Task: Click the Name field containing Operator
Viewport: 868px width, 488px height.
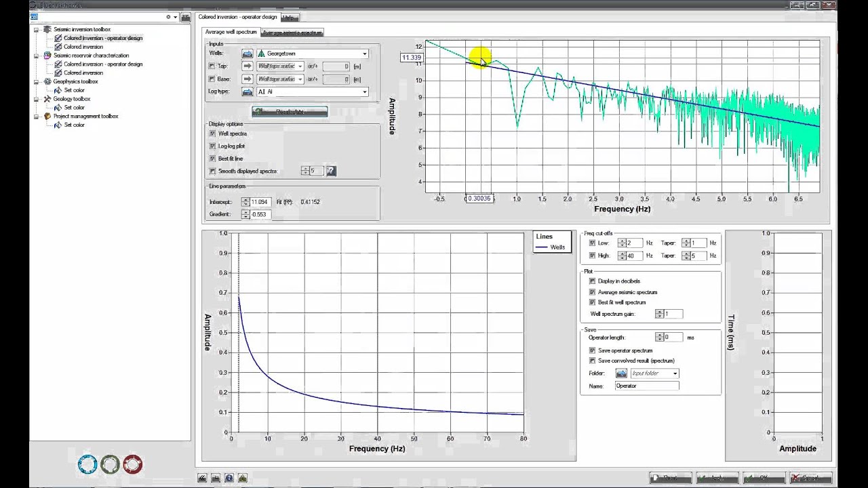Action: click(647, 386)
